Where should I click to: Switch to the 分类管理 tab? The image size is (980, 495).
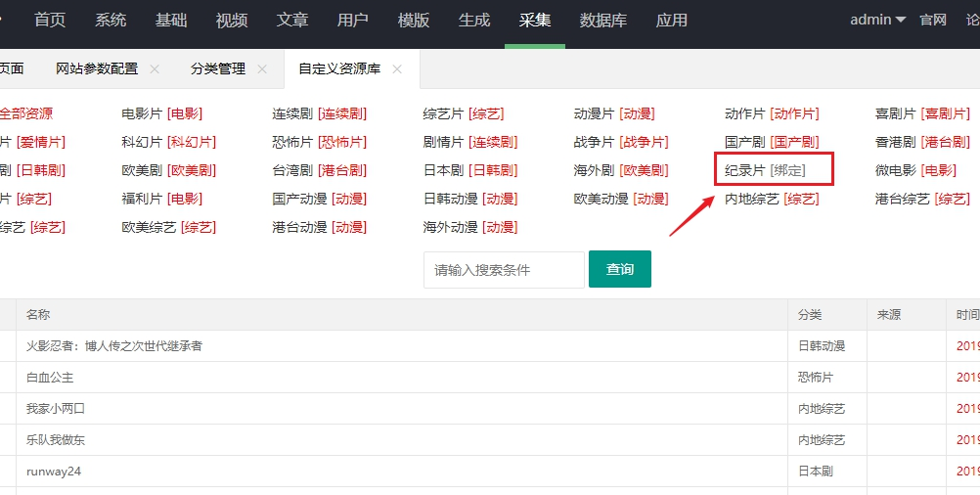[218, 69]
